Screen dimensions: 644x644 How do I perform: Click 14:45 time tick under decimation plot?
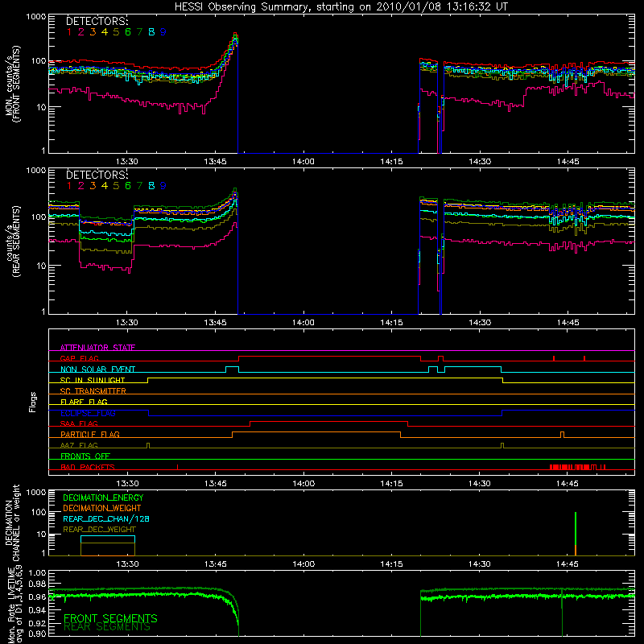(568, 564)
